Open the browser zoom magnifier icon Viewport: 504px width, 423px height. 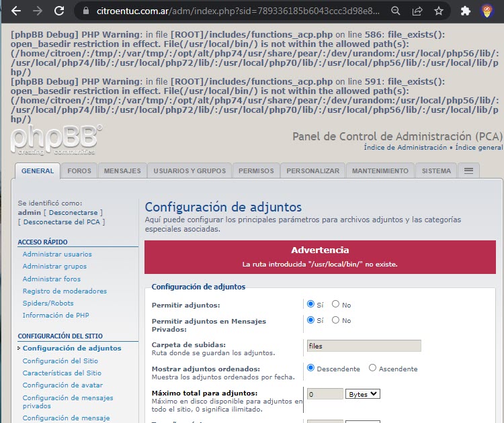point(396,11)
